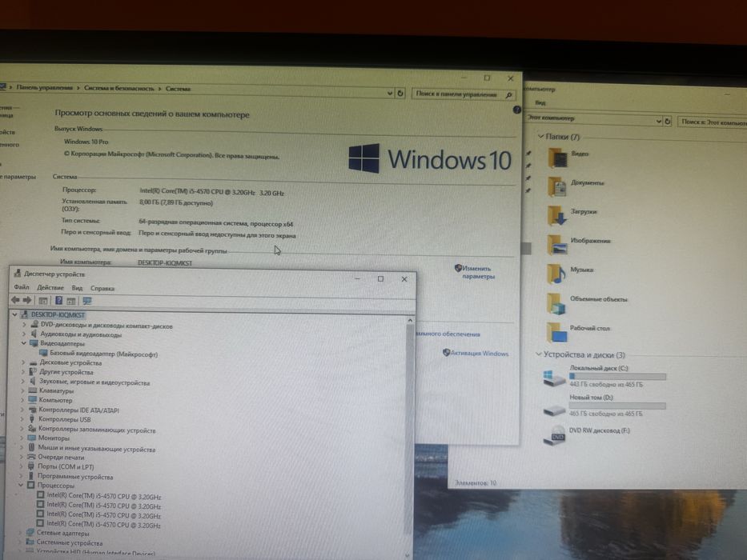This screenshot has height=560, width=747.
Task: Select the first Intel Core i5-4570 processor entry
Action: (104, 496)
